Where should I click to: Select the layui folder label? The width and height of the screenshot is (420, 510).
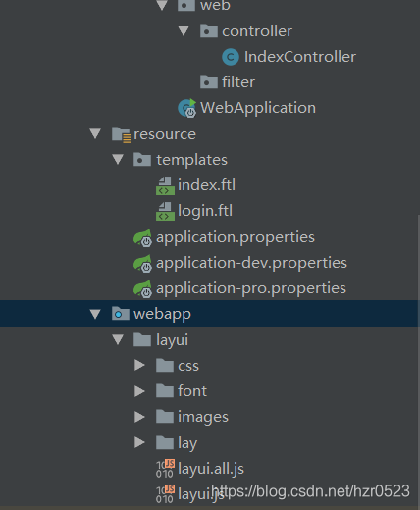[x=172, y=340]
